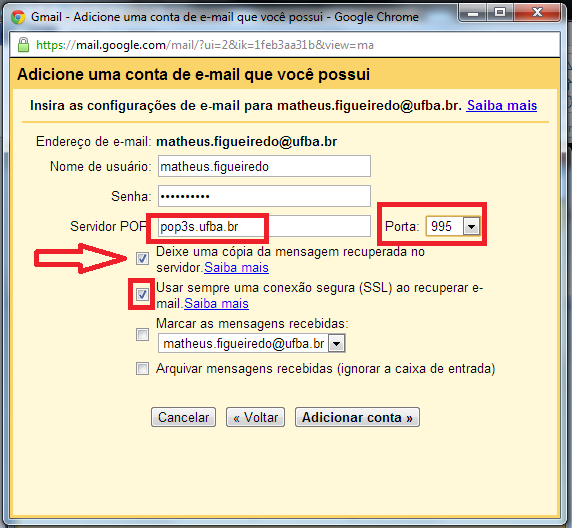Screen dimensions: 572x528
Task: Toggle always use secure SSL connection checkbox
Action: 142,294
